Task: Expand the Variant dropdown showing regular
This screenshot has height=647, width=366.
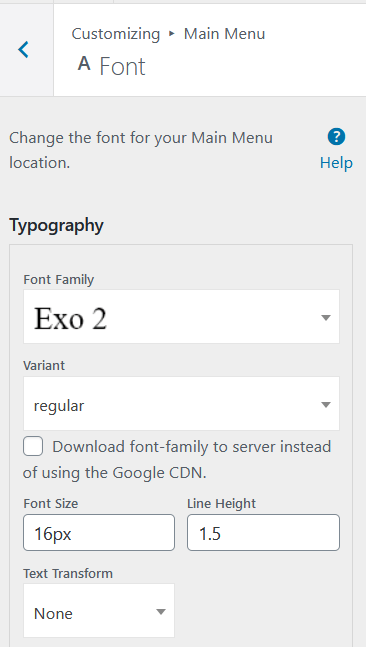Action: click(182, 404)
